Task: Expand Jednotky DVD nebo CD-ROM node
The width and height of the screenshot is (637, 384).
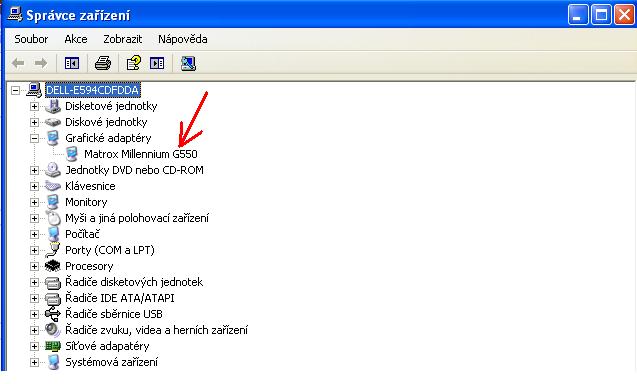Action: (34, 170)
